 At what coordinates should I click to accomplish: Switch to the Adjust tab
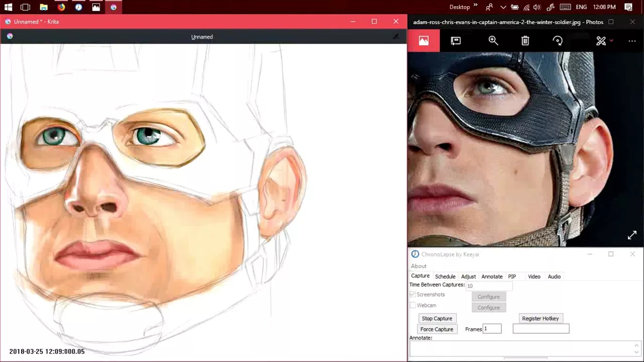[x=468, y=277]
